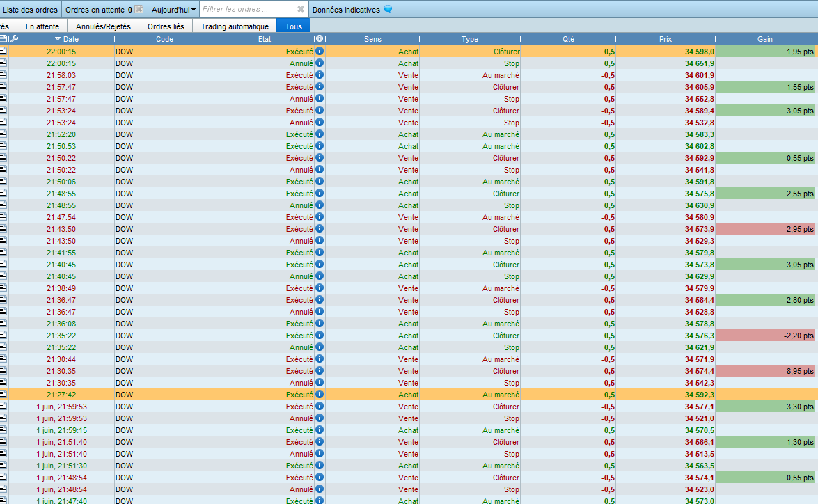Click the speech bubble icon next to Données indicatives

(x=388, y=9)
